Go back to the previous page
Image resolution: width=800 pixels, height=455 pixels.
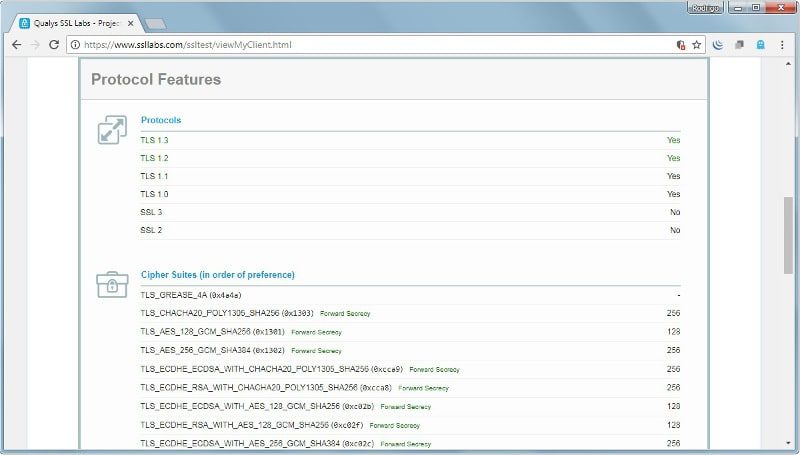pyautogui.click(x=16, y=45)
